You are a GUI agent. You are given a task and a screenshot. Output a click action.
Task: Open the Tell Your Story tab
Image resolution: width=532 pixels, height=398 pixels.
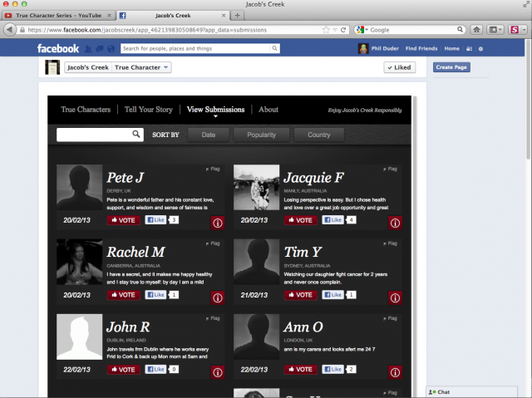pos(148,110)
